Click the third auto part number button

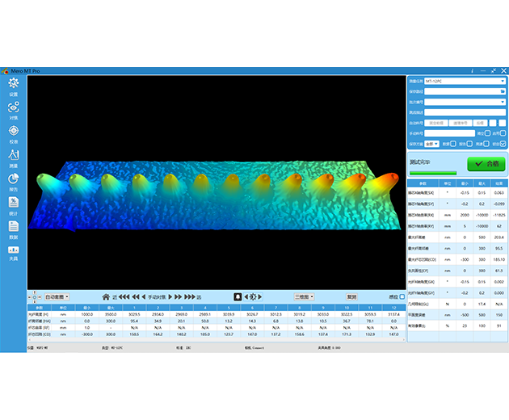point(480,123)
